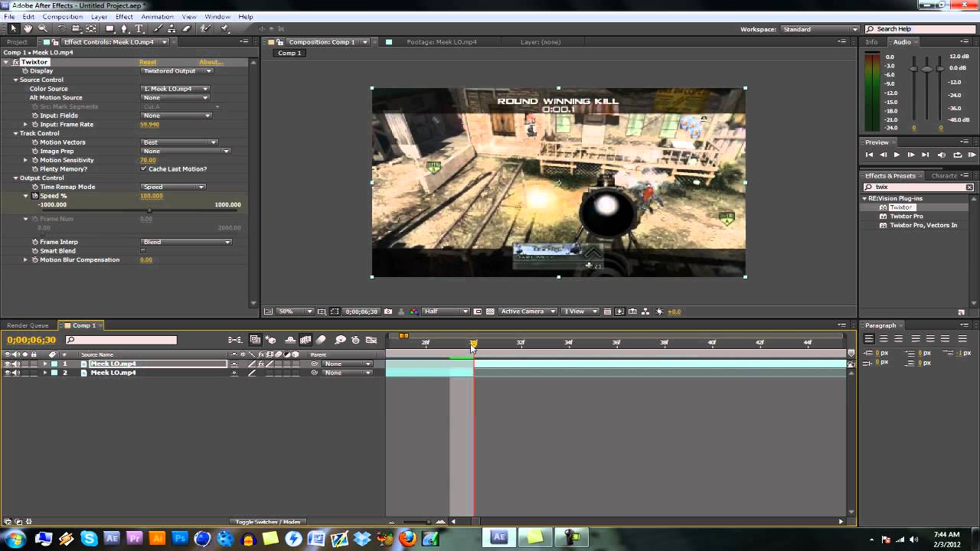Choose the Eraser tool
Viewport: 980px width, 551px height.
click(x=186, y=28)
